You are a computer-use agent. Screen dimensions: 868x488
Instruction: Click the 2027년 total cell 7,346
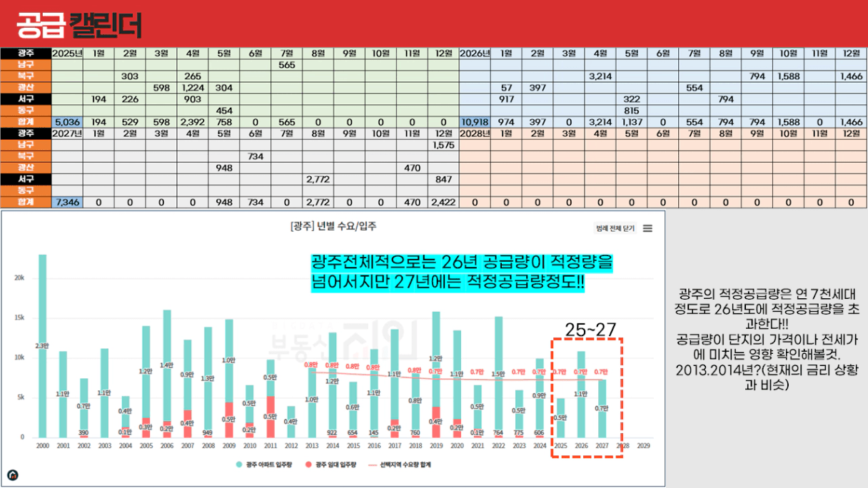point(68,202)
